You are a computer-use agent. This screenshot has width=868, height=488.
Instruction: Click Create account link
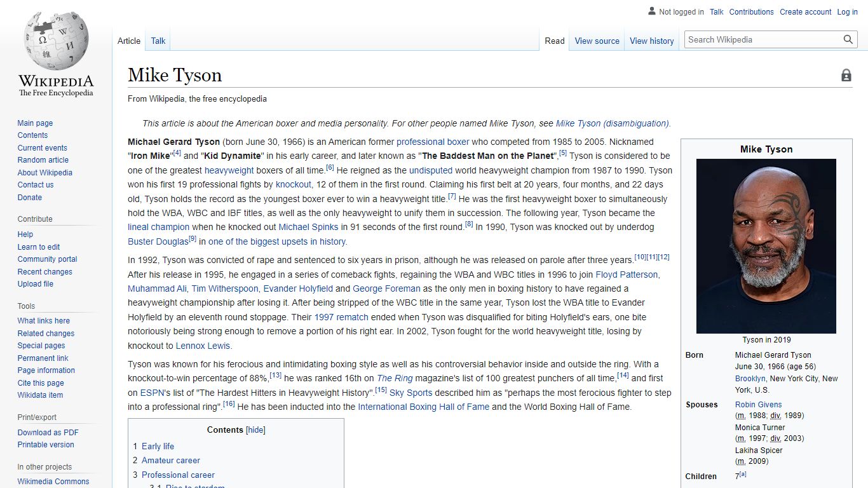(805, 11)
